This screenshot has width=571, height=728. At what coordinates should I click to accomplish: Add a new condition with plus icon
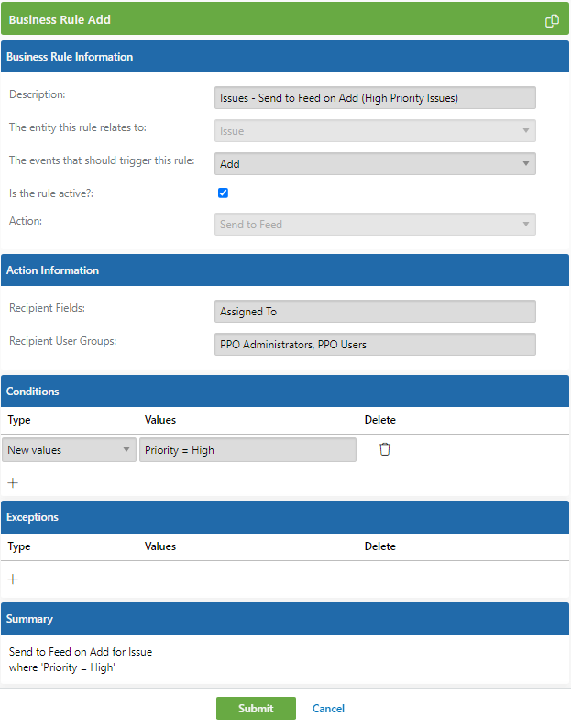(x=13, y=483)
